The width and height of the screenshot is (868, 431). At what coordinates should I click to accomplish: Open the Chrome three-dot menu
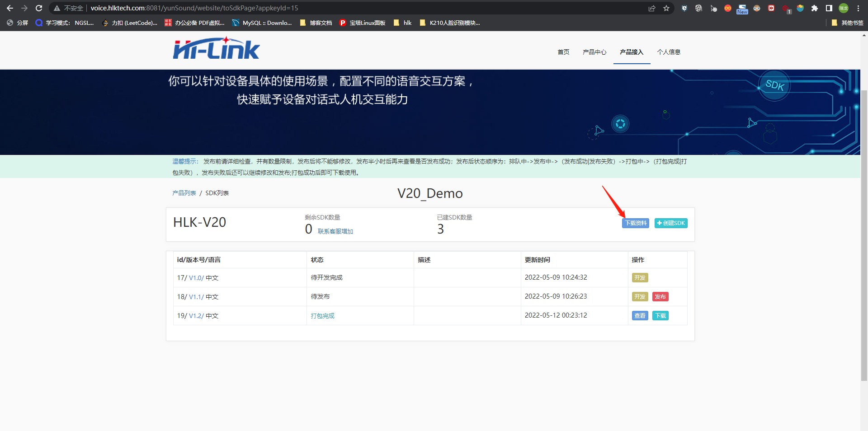tap(858, 8)
